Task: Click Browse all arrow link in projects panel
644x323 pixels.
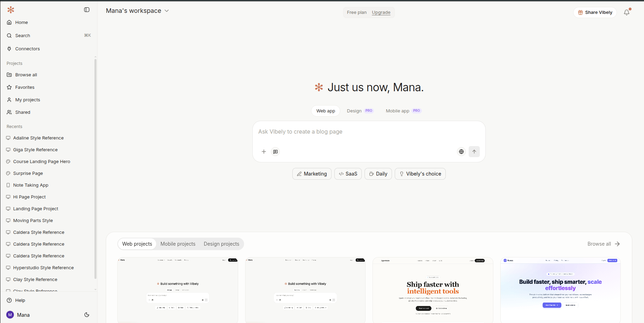Action: coord(604,244)
